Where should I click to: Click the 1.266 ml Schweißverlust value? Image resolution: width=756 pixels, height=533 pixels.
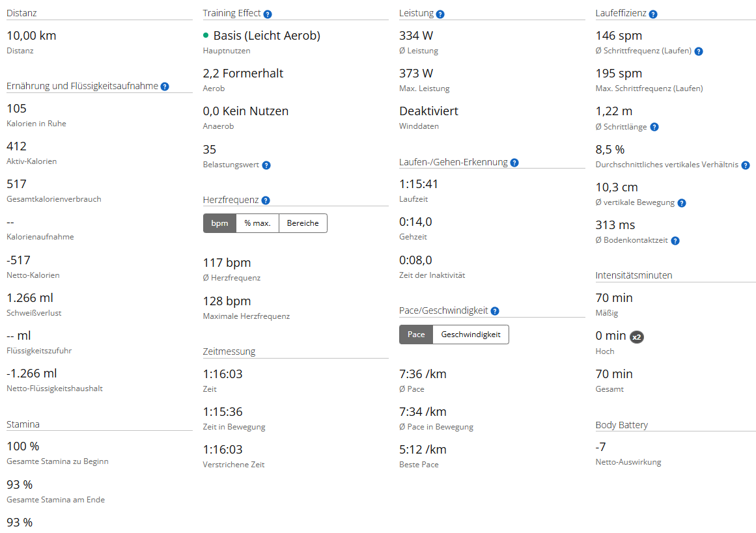[30, 298]
